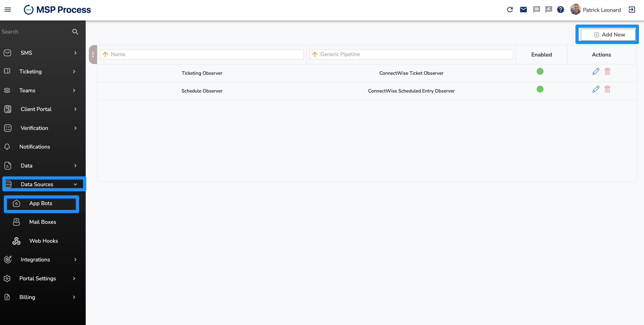This screenshot has width=644, height=325.
Task: Click the Ticketing ticket icon
Action: (x=7, y=71)
